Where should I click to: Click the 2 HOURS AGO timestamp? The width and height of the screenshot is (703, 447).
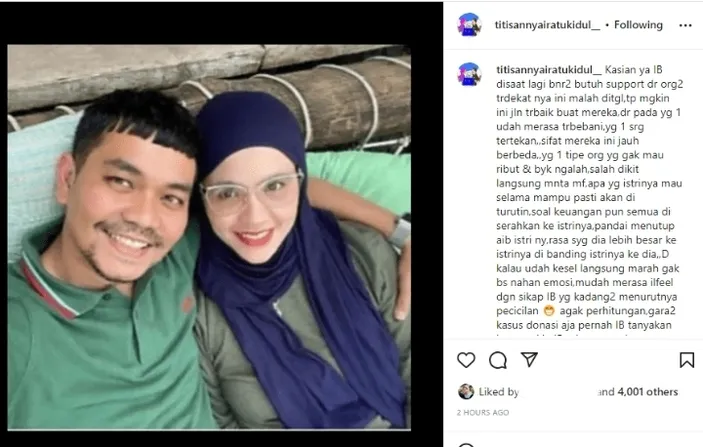click(x=483, y=412)
